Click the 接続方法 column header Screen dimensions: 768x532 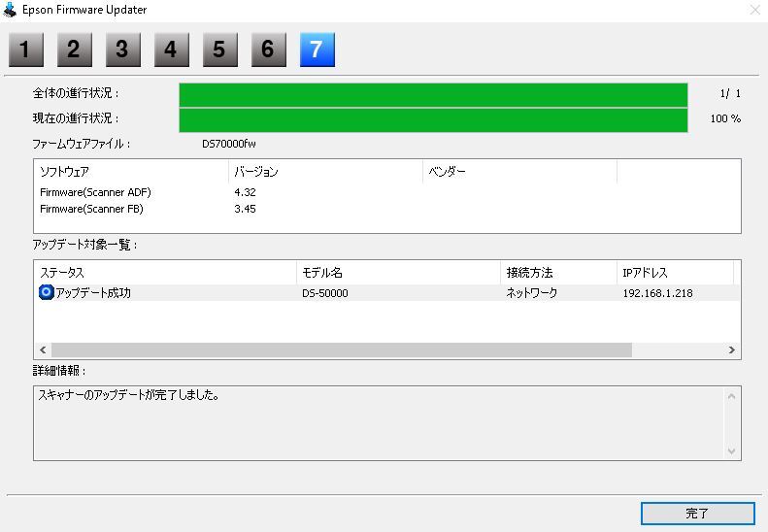pos(558,273)
